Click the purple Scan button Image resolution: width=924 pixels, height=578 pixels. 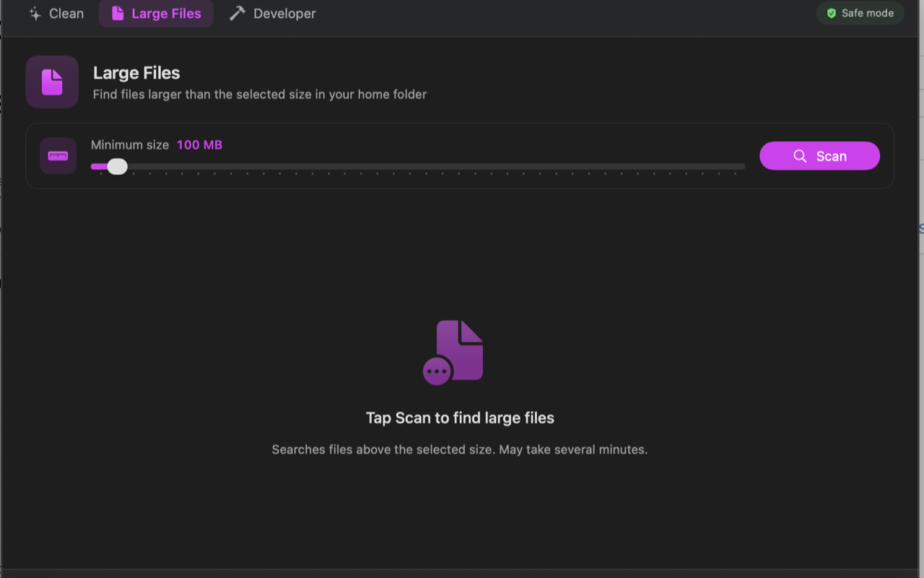click(x=819, y=156)
